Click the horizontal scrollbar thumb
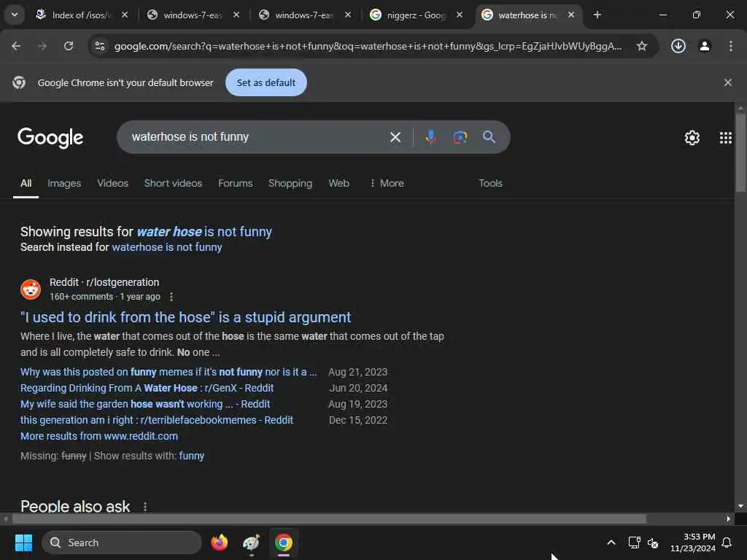 pyautogui.click(x=329, y=518)
